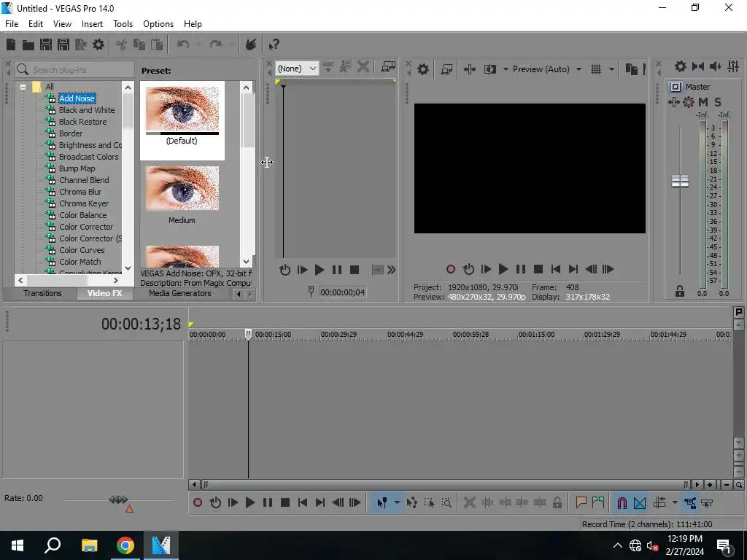Screen dimensions: 747x560
Task: Click Split Screen View icon
Action: pos(489,69)
